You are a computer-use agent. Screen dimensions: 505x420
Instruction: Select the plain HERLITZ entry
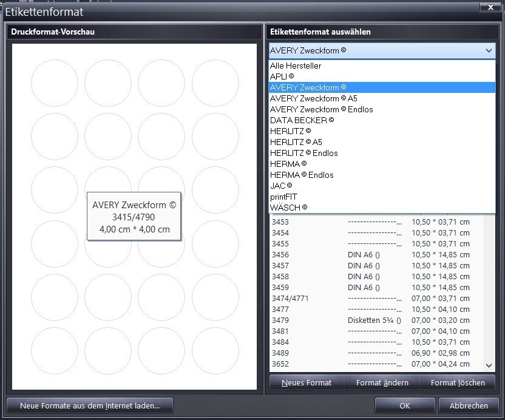pos(382,132)
